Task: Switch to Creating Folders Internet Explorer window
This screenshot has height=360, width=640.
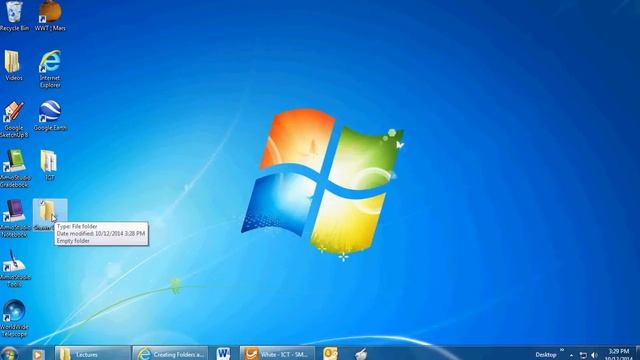Action: pyautogui.click(x=170, y=354)
